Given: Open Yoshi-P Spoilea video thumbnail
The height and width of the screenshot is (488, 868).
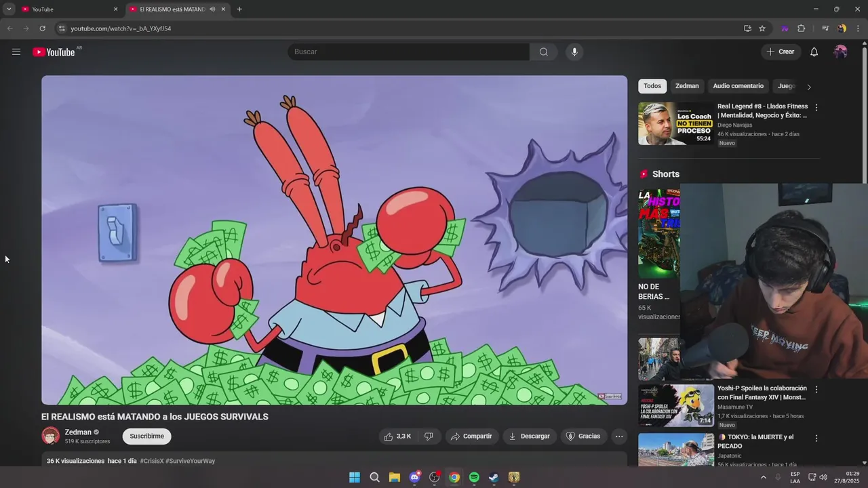Looking at the screenshot, I should 675,405.
